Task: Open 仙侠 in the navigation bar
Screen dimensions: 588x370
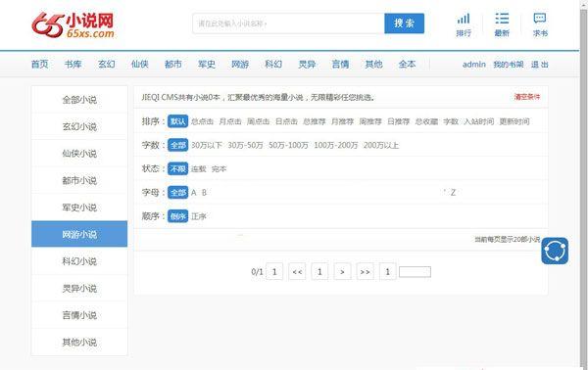Action: click(x=140, y=64)
